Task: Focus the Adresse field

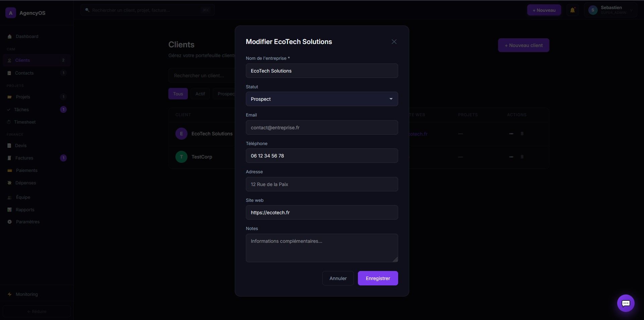Action: click(322, 184)
